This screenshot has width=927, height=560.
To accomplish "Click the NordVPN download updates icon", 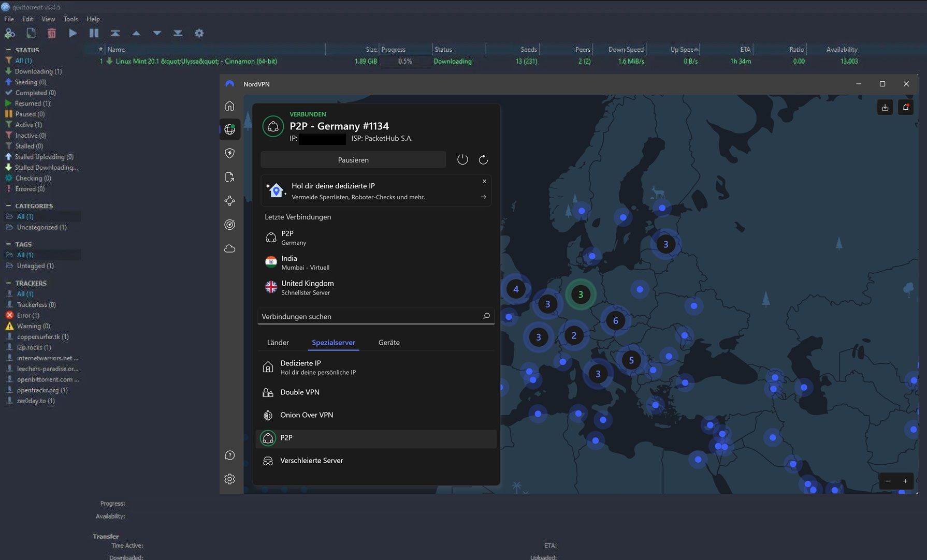I will coord(885,107).
